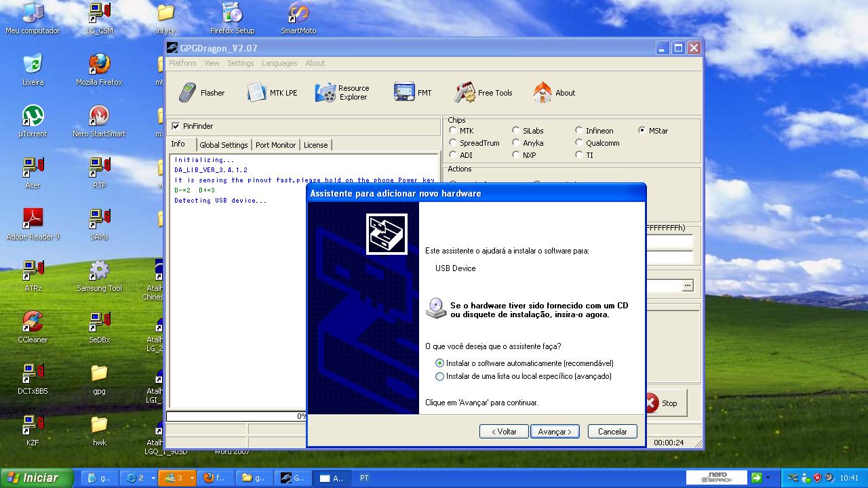Image resolution: width=868 pixels, height=488 pixels.
Task: Select the Anyka chip radio button
Action: [516, 142]
